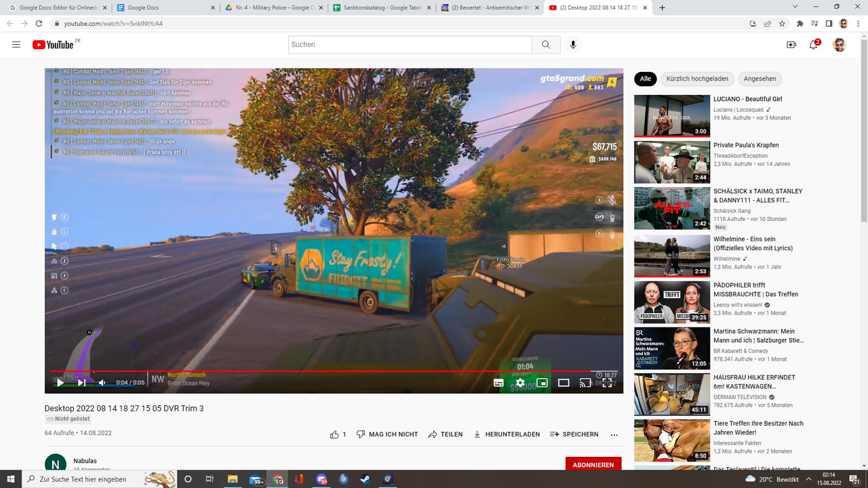The width and height of the screenshot is (868, 488).
Task: Open SCHÄLSICK x TAIMO thumbnail
Action: pos(672,208)
